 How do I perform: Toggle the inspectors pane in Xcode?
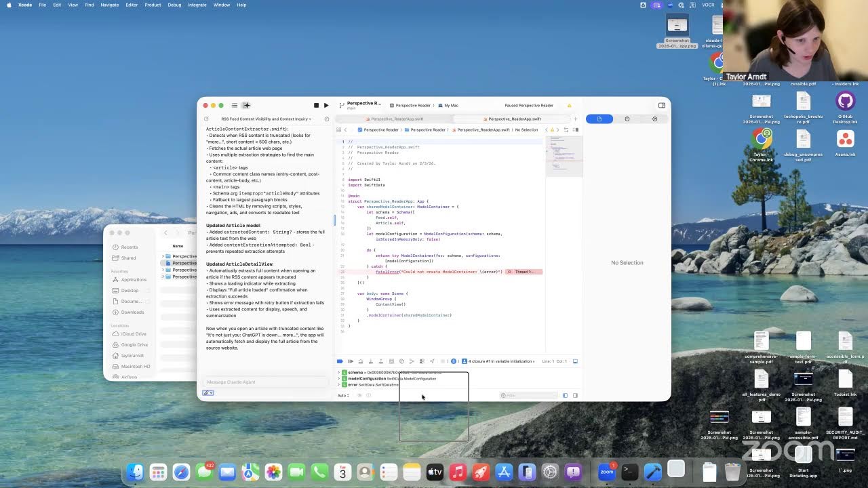coord(662,105)
